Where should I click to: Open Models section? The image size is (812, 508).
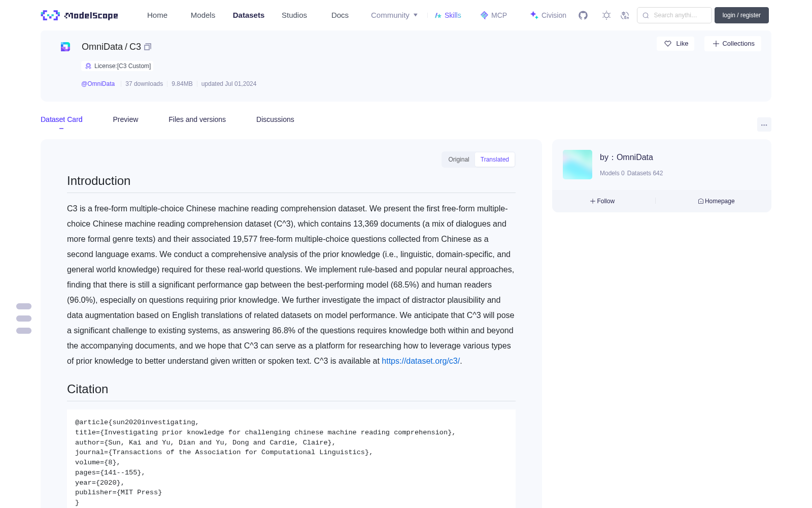pos(203,15)
